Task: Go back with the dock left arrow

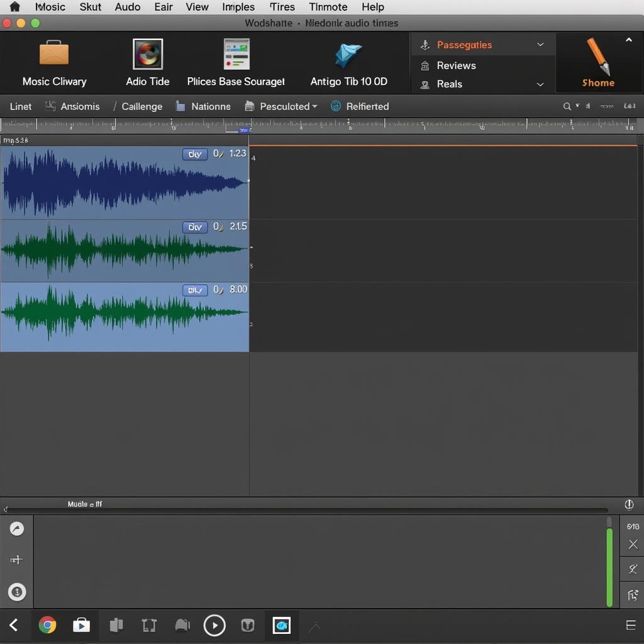Action: click(x=14, y=625)
